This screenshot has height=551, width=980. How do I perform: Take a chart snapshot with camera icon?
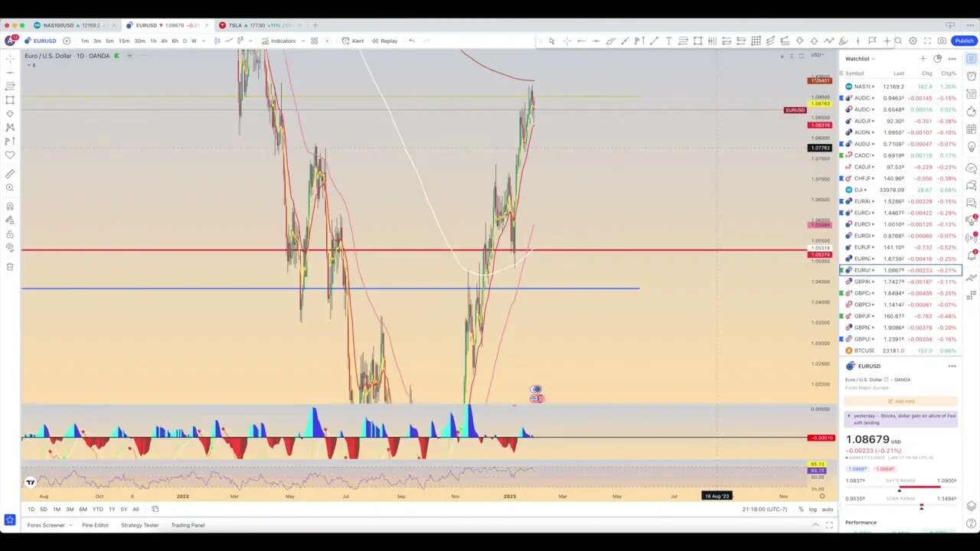942,41
